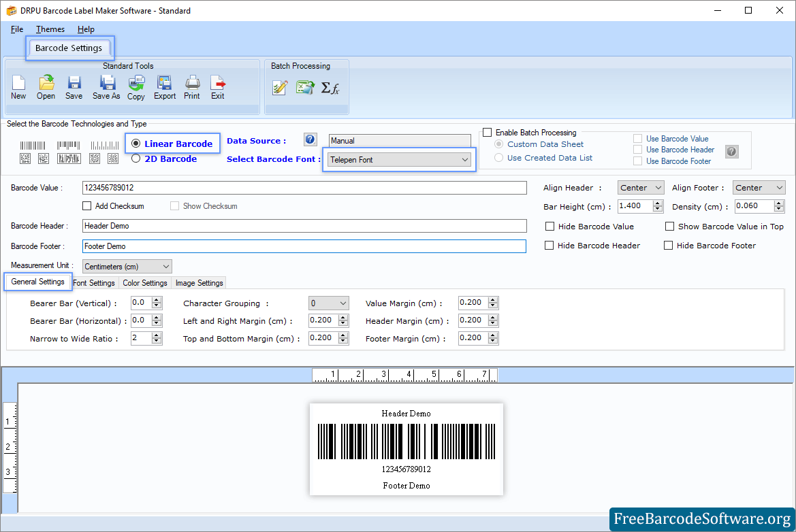Viewport: 796px width, 532px height.
Task: Click the Save toolbar icon
Action: [74, 87]
